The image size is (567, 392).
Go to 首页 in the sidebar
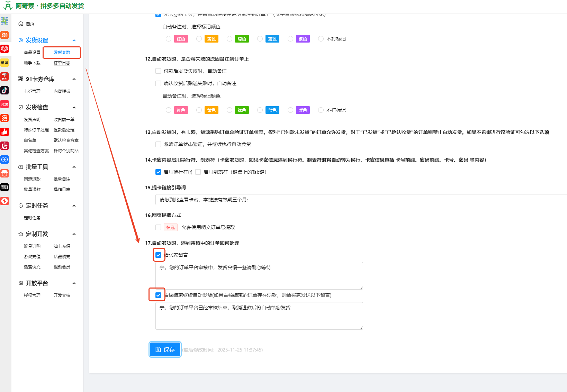30,24
